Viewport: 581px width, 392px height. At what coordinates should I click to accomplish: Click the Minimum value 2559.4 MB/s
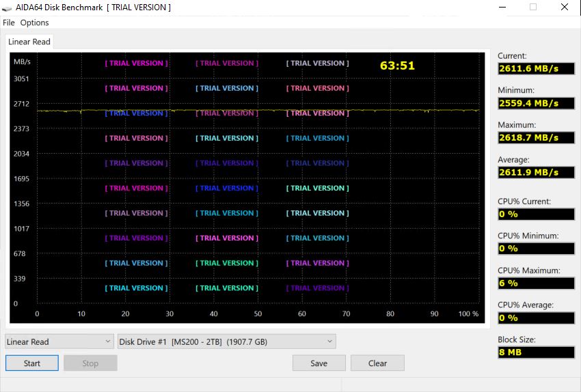(x=536, y=103)
